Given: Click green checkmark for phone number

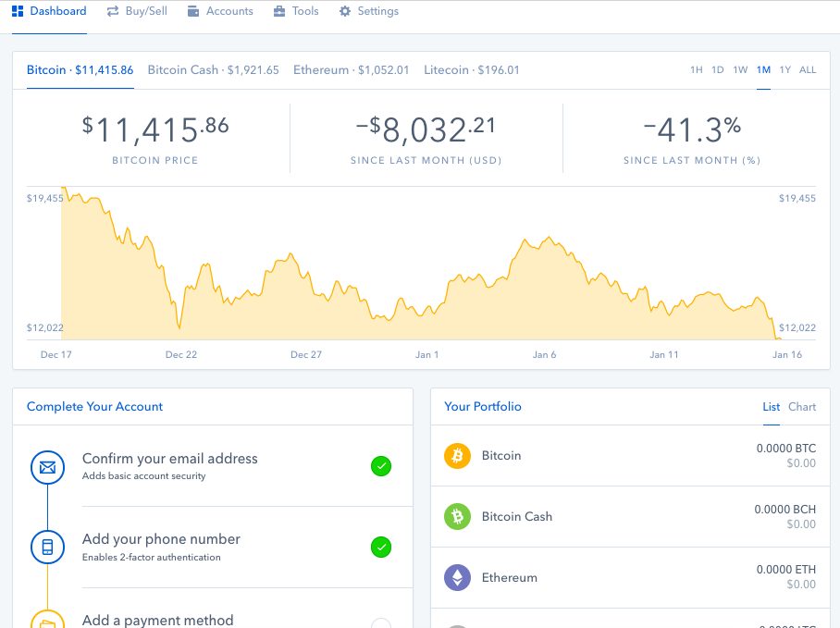Looking at the screenshot, I should (x=381, y=548).
